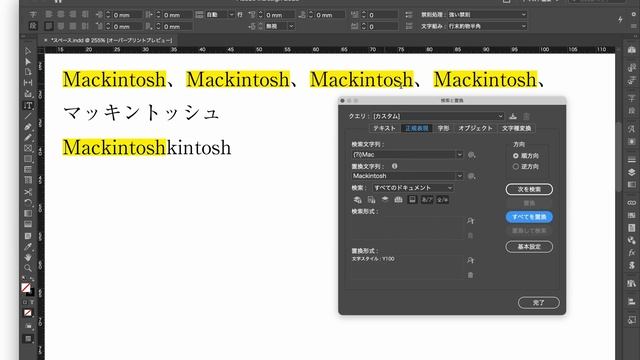
Task: Select the Gradient Feather tool
Action: (x=28, y=224)
